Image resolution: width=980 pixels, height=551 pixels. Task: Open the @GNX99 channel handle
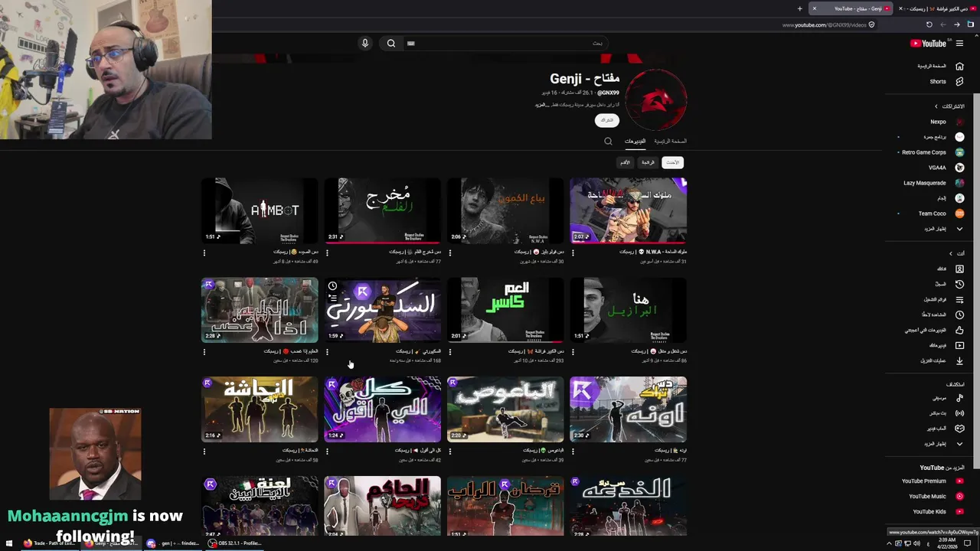click(609, 93)
